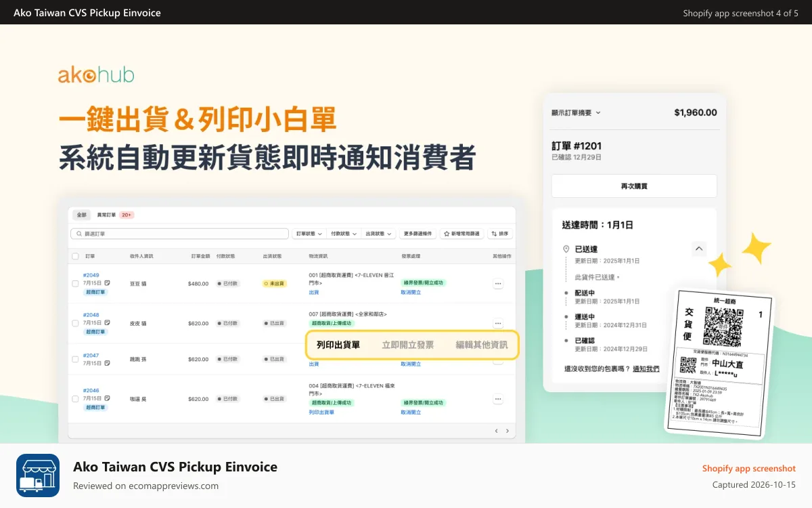
Task: Open order #2046 link
Action: (91, 391)
